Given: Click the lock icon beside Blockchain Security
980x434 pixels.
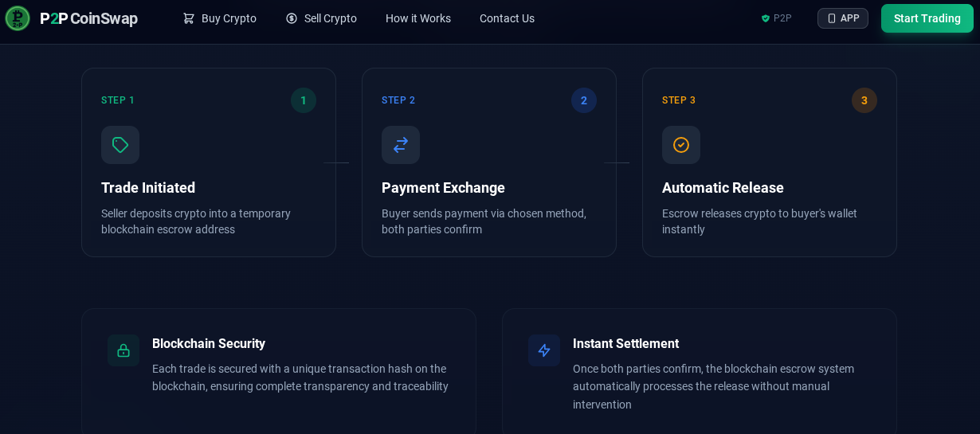Looking at the screenshot, I should (123, 350).
